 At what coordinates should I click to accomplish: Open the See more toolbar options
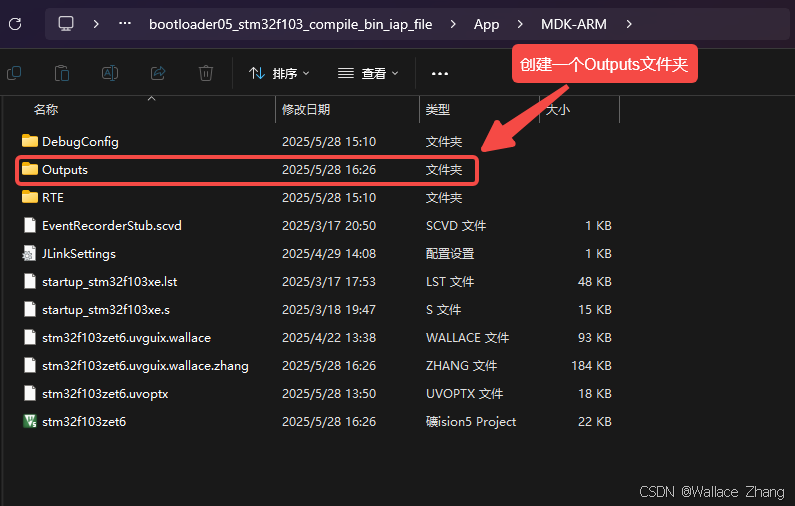440,74
